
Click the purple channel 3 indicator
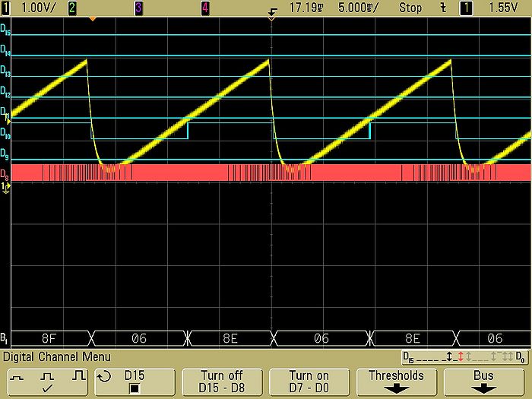[x=138, y=7]
